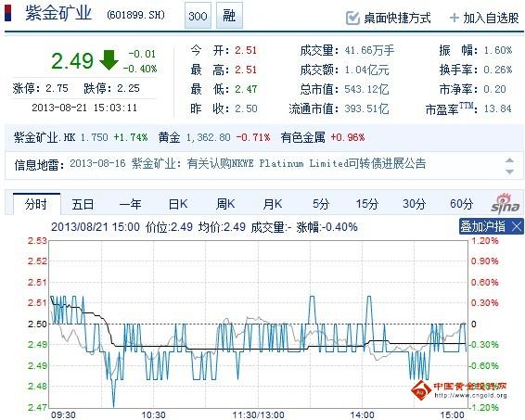This screenshot has width=525, height=420.
Task: Switch to 一年 chart tab
Action: [x=130, y=204]
